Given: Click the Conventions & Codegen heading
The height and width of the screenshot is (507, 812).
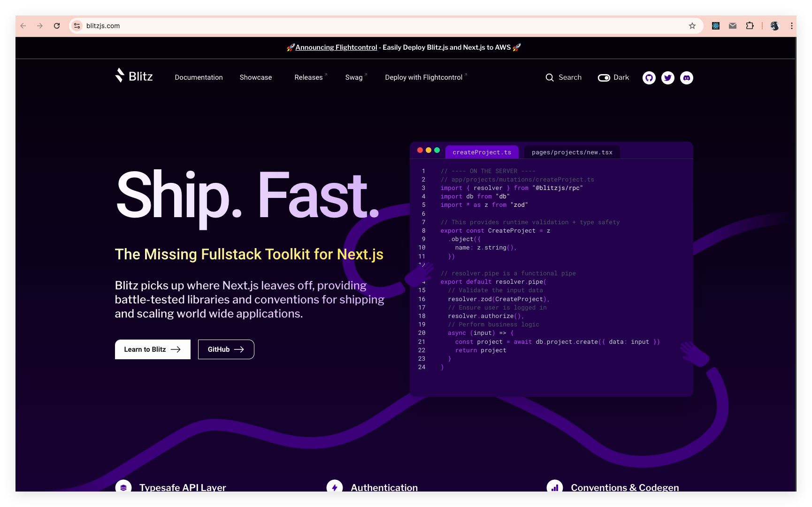Looking at the screenshot, I should tap(625, 487).
